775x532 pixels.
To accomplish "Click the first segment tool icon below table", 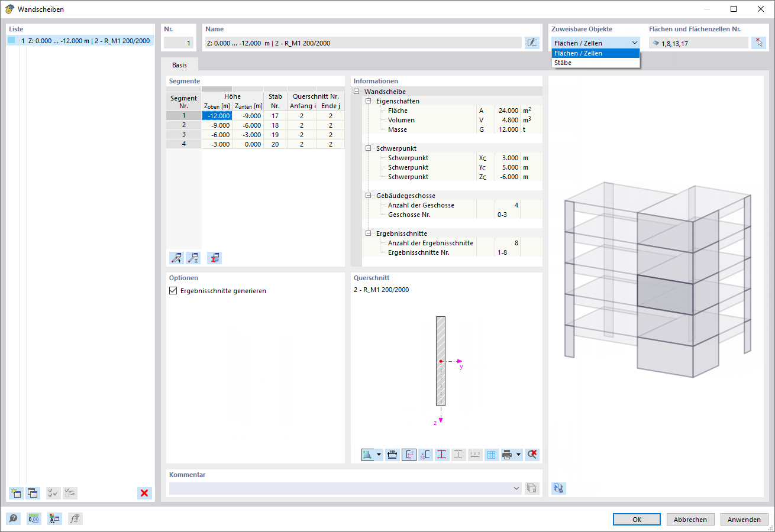I will 176,258.
